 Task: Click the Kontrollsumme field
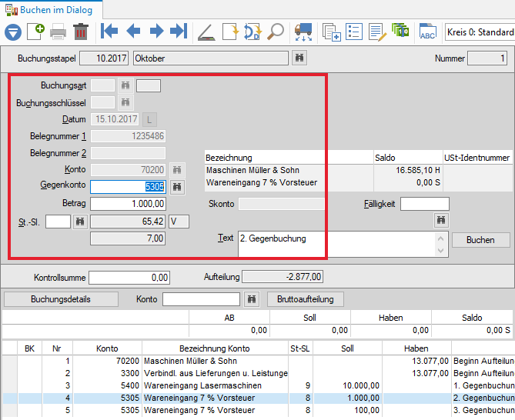[x=129, y=278]
